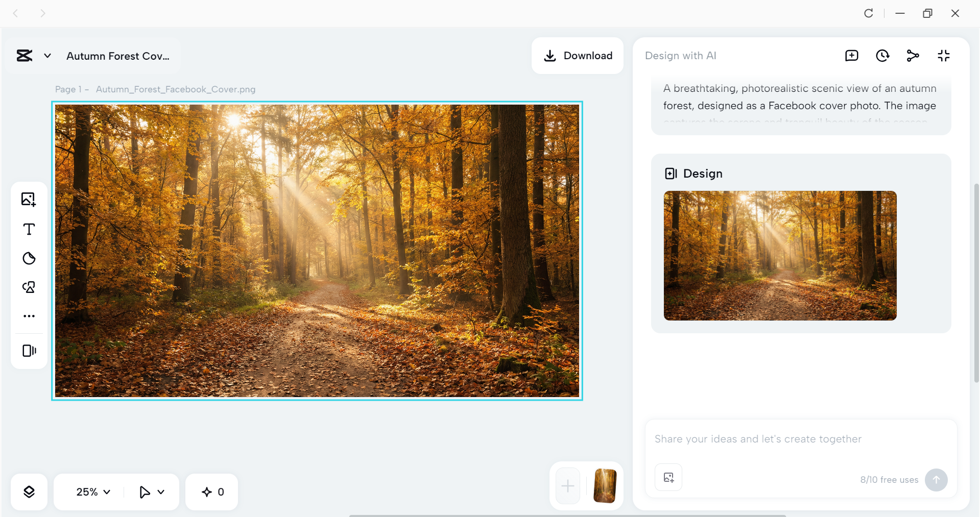
Task: Select the shapes/stickers tool
Action: point(29,258)
